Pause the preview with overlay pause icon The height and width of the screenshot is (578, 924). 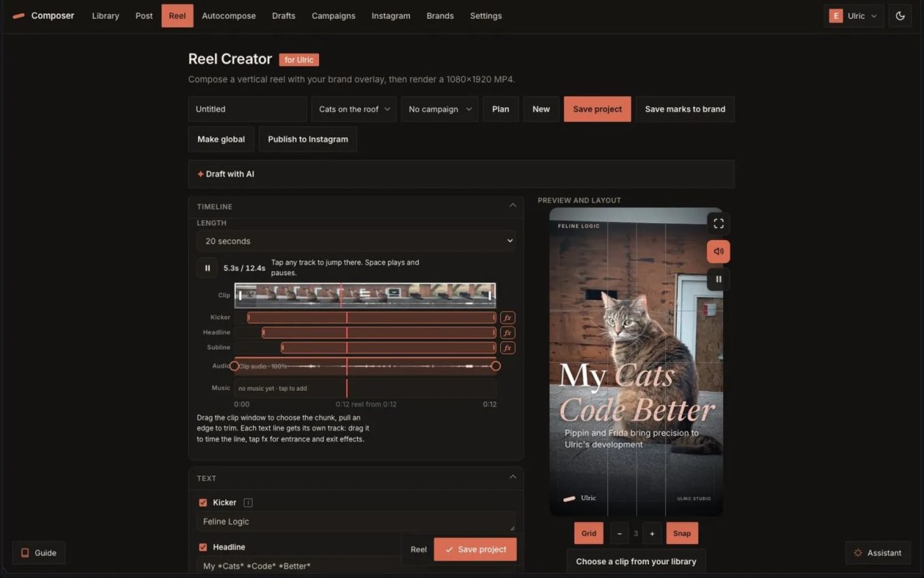pyautogui.click(x=718, y=279)
